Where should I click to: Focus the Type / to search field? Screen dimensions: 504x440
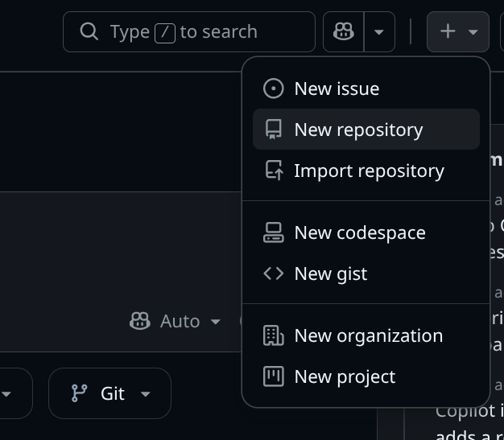189,32
